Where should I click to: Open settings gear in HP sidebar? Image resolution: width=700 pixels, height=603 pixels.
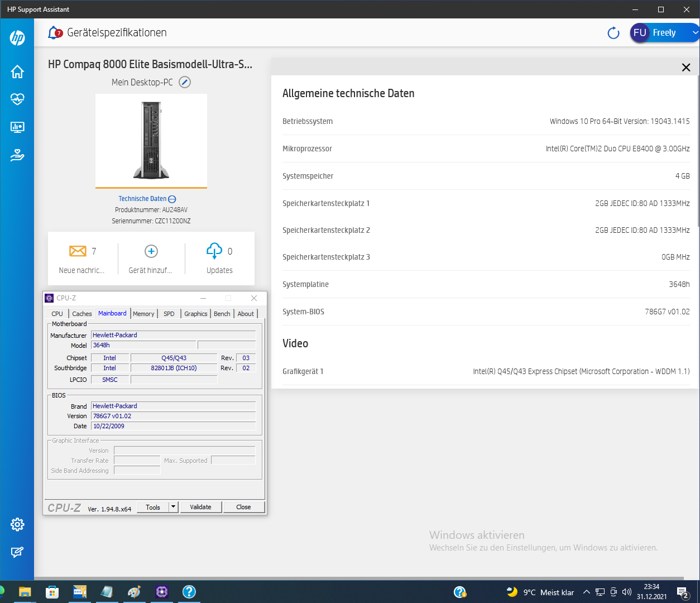tap(17, 524)
